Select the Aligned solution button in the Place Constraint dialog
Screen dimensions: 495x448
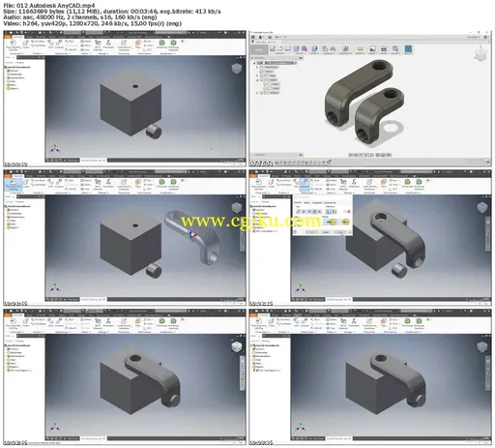click(345, 222)
